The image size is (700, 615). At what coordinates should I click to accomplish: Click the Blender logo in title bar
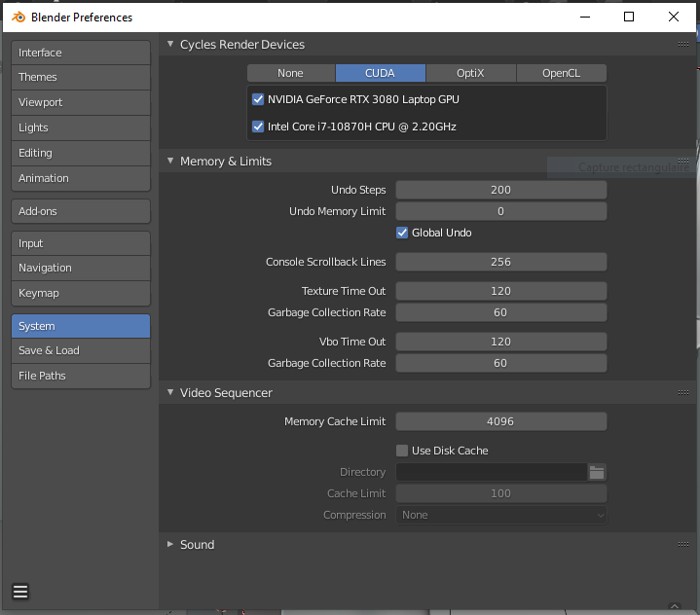tap(18, 17)
